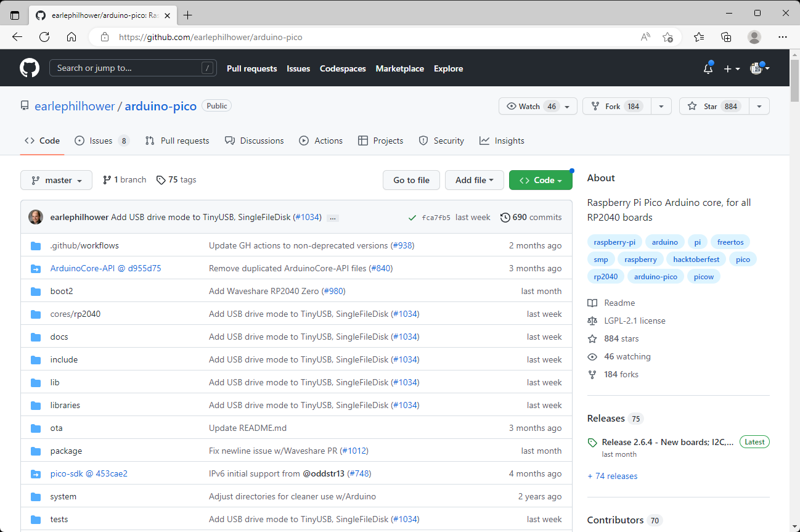Screen dimensions: 800x532
Task: Click the browser back arrow
Action: (x=17, y=37)
